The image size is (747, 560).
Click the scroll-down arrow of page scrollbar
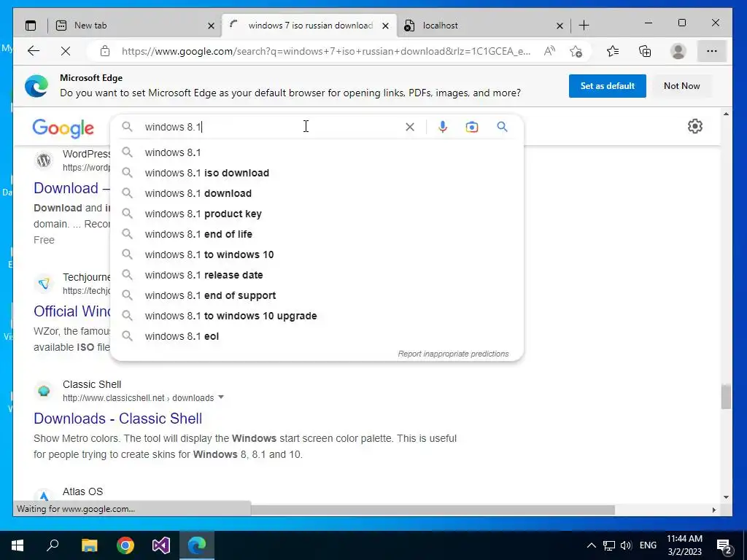(726, 497)
